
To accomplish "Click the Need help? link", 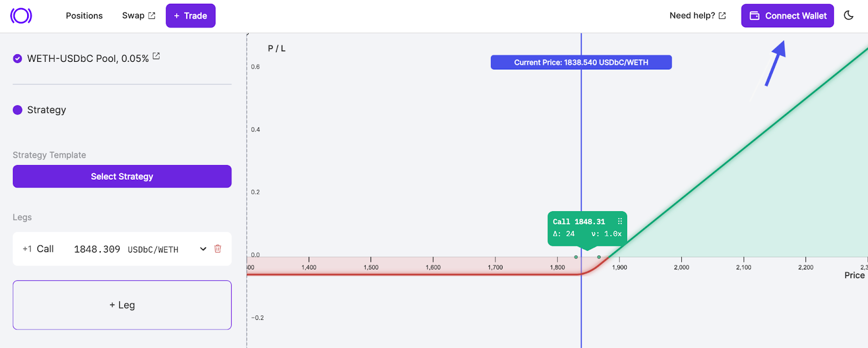I will point(692,16).
